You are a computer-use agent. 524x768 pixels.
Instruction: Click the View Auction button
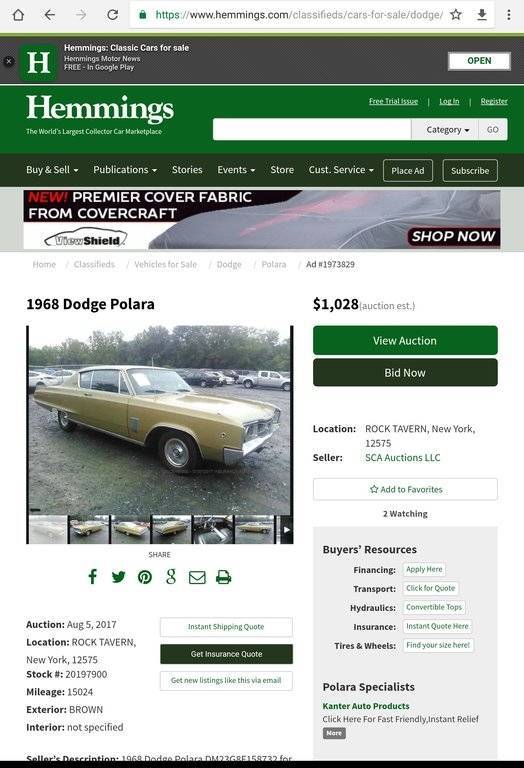405,340
